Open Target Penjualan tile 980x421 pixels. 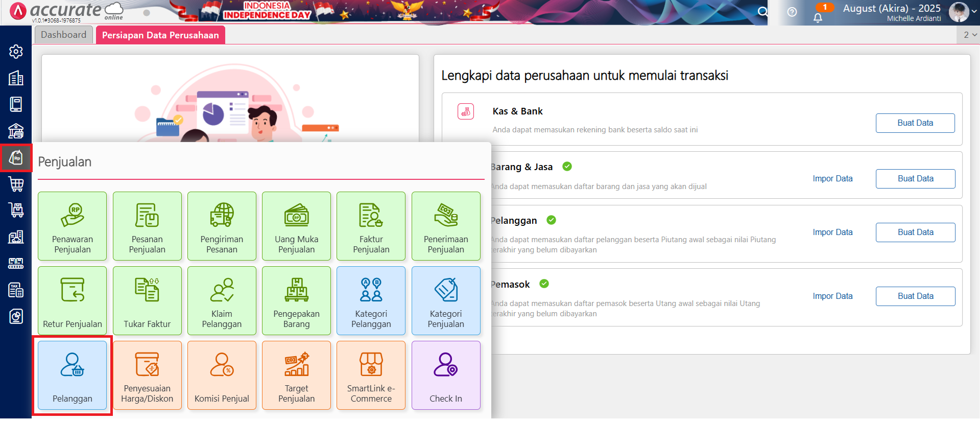click(296, 376)
